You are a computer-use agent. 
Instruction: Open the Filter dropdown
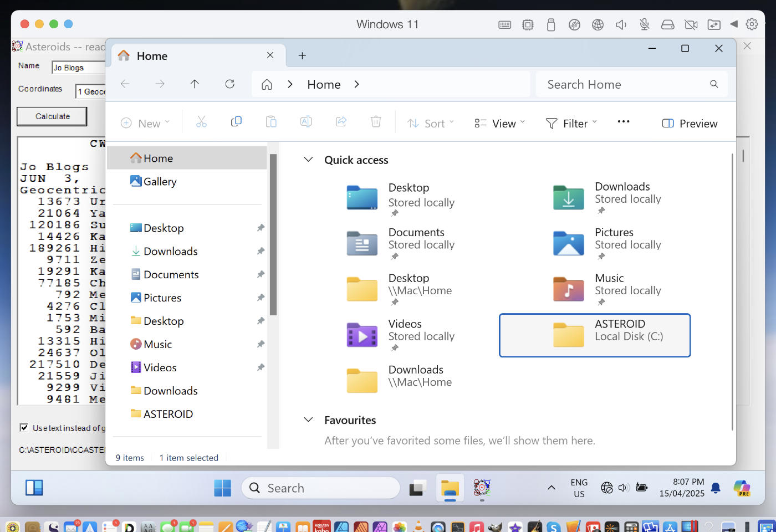pos(571,123)
